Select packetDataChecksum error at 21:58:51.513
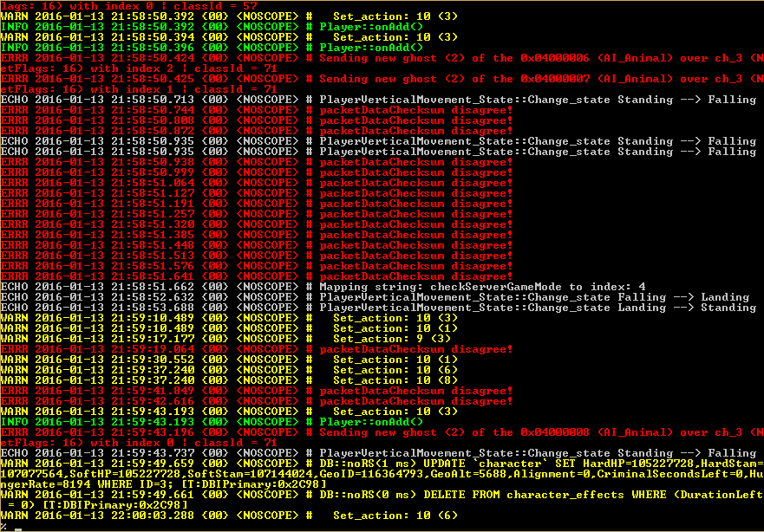 pyautogui.click(x=257, y=256)
